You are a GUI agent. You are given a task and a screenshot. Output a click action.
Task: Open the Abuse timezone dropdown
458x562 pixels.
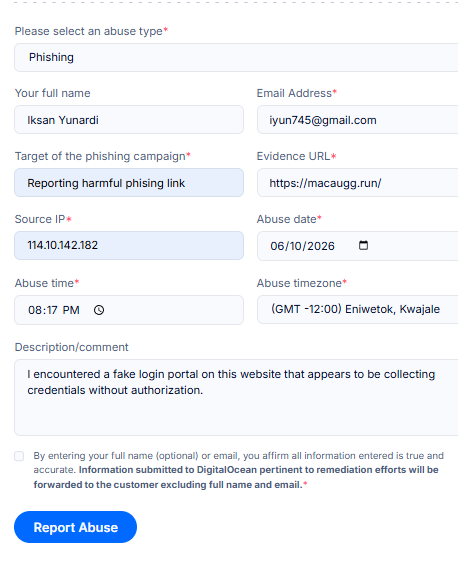pos(358,309)
